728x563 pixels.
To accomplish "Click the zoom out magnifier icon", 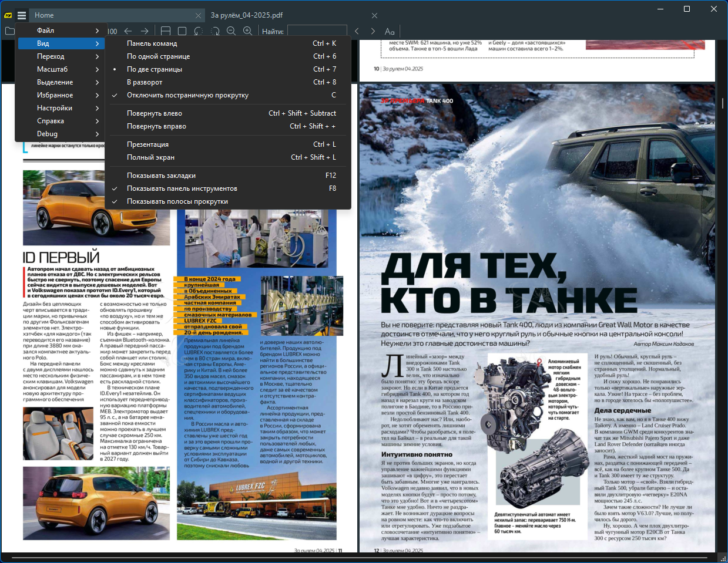I will point(232,31).
